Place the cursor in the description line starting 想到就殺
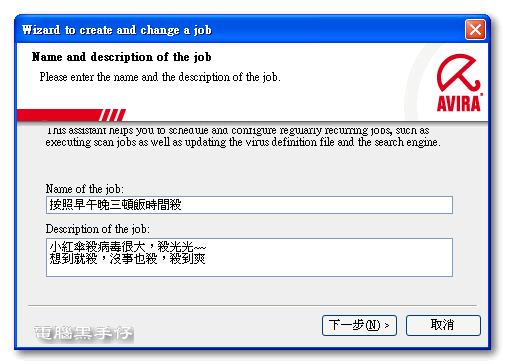Screen dimensions: 505x364 coord(127,259)
